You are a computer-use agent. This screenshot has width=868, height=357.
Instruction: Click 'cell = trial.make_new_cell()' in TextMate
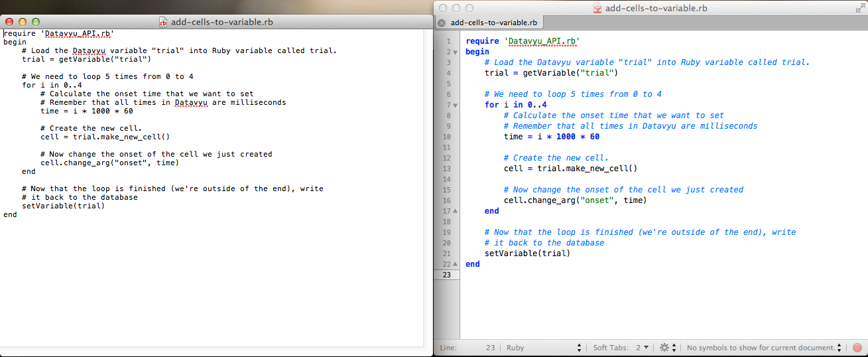[x=570, y=169]
